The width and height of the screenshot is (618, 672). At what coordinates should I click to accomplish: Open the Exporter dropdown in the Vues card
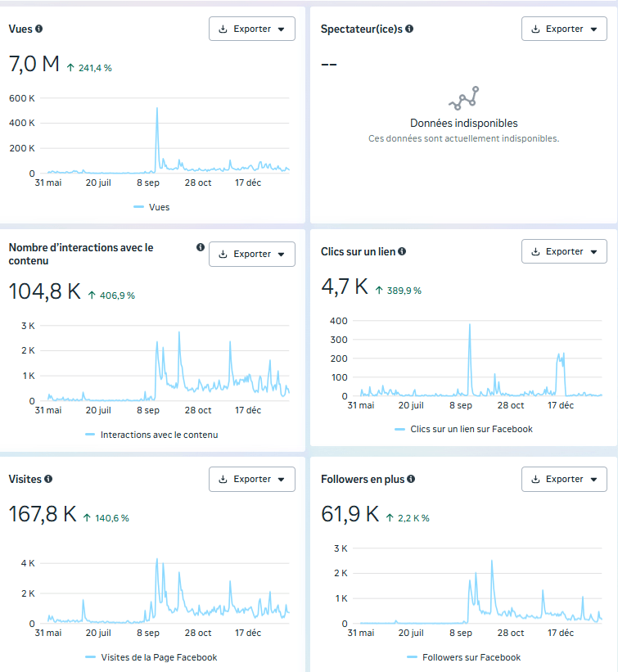click(252, 29)
